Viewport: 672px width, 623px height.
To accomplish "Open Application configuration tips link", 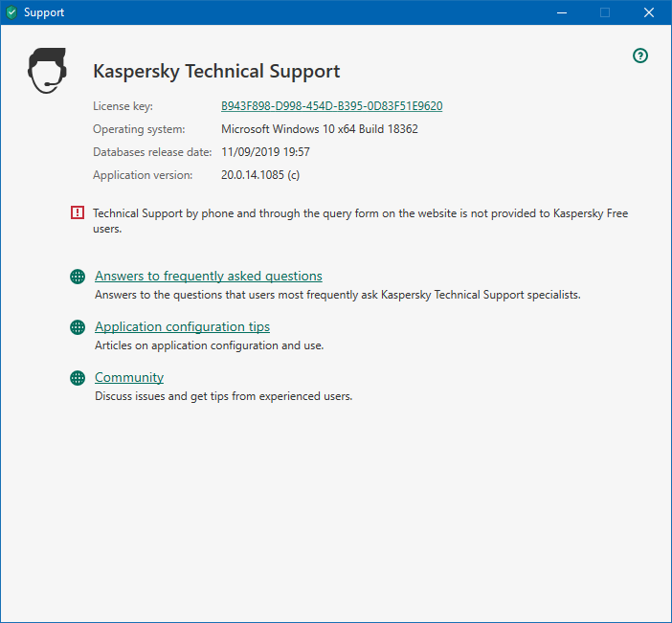I will [x=182, y=326].
